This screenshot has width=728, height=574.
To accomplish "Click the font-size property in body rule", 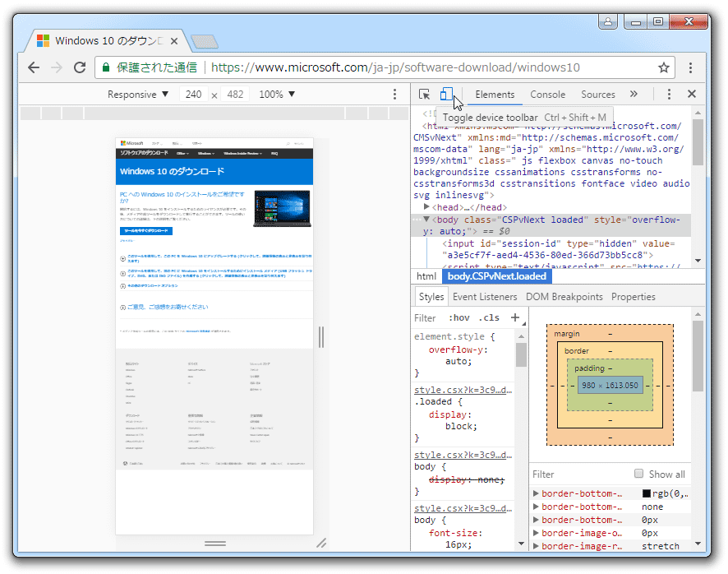I will pyautogui.click(x=455, y=533).
